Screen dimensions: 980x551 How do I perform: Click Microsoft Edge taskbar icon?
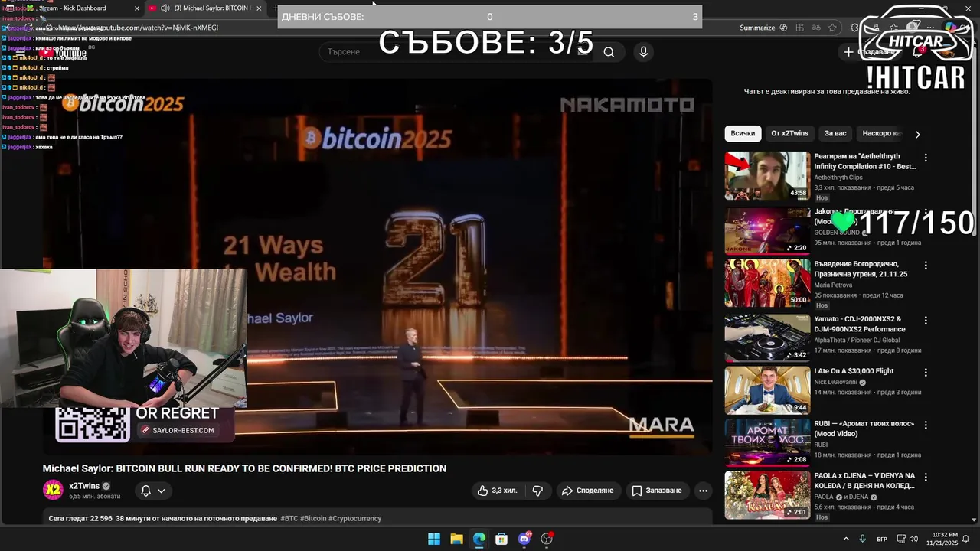click(x=479, y=539)
